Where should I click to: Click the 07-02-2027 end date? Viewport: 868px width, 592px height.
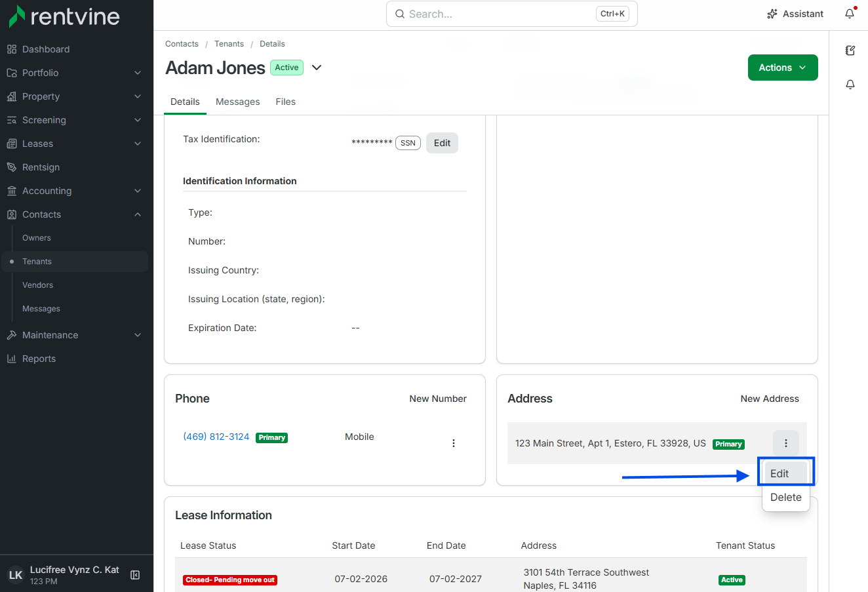point(456,579)
